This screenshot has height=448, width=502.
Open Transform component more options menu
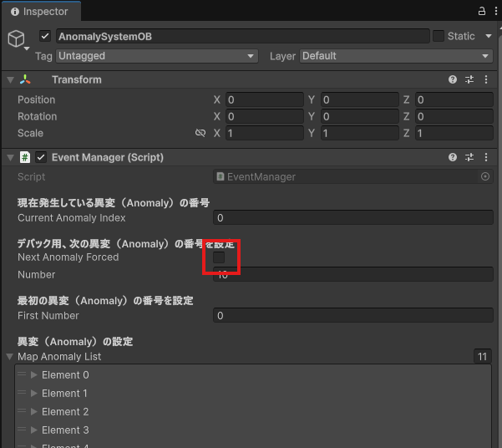click(x=485, y=79)
